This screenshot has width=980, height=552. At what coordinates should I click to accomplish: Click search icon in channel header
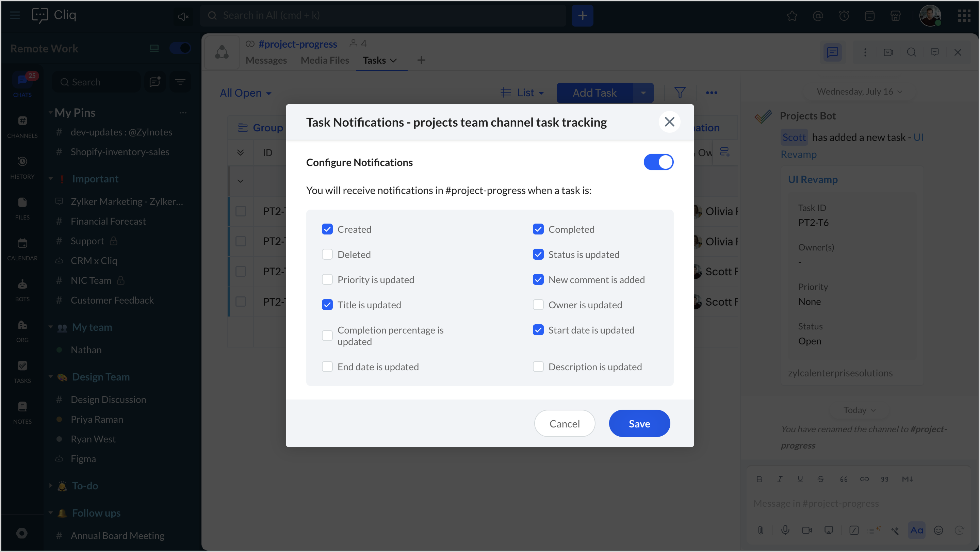(x=911, y=52)
